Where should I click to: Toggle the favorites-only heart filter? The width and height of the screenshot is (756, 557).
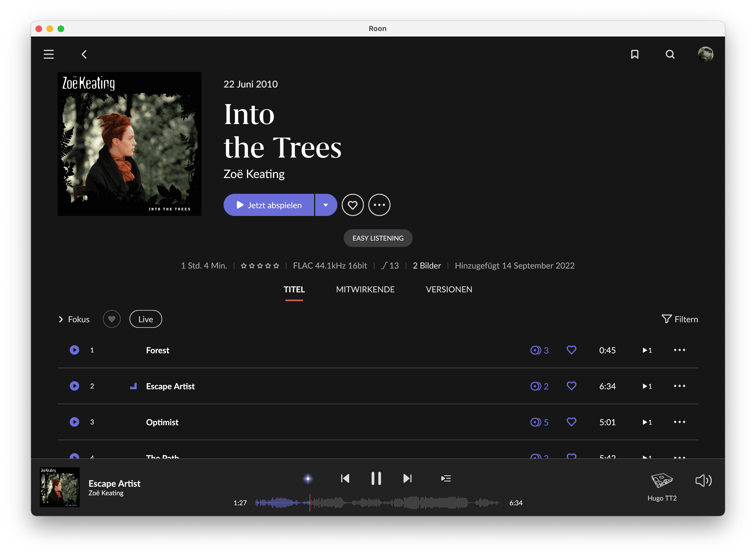(x=112, y=319)
